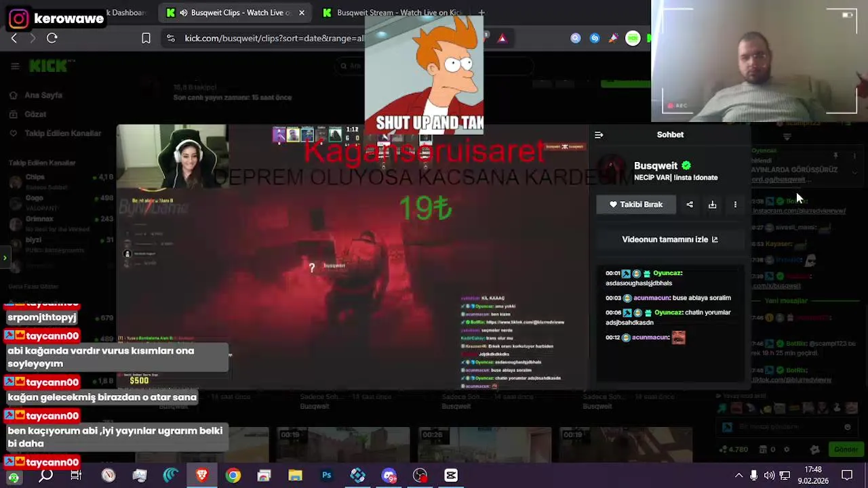Open the Windows Start button

click(14, 476)
